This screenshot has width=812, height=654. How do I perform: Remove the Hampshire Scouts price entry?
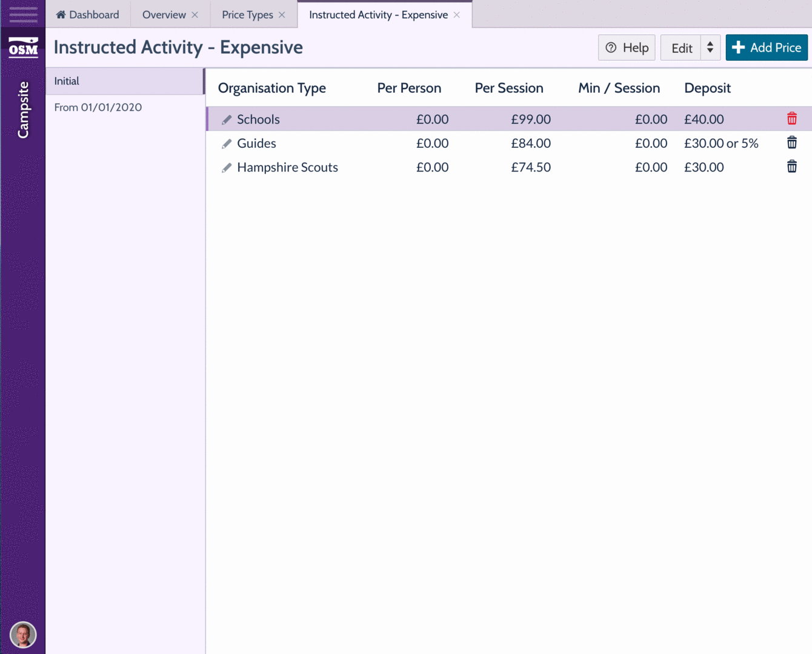(x=791, y=167)
